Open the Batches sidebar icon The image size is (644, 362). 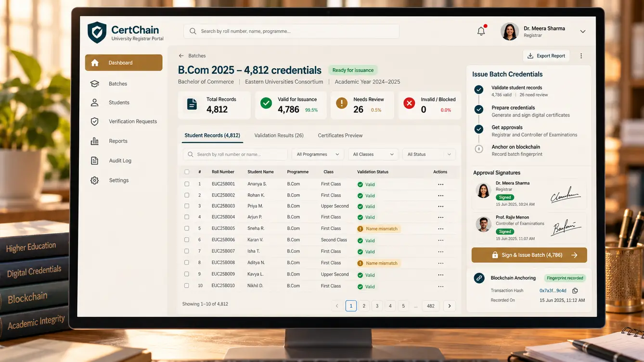point(95,84)
